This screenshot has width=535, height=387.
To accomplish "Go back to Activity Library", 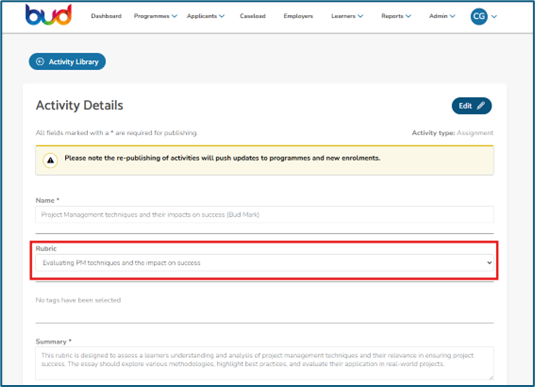I will tap(67, 61).
